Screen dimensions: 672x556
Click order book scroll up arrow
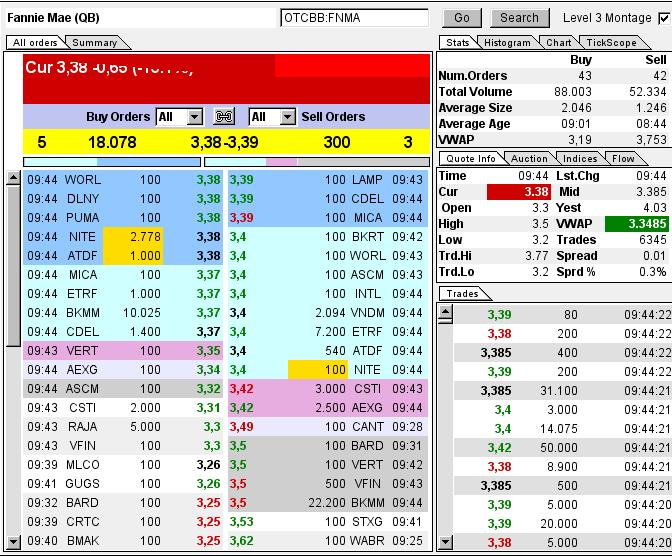[x=14, y=177]
